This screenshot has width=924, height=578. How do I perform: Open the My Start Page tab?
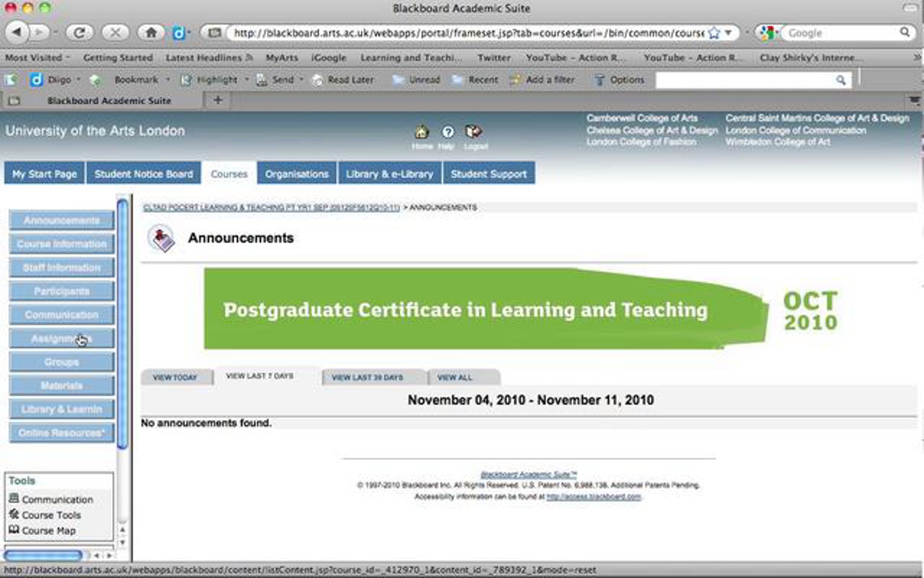[x=44, y=174]
